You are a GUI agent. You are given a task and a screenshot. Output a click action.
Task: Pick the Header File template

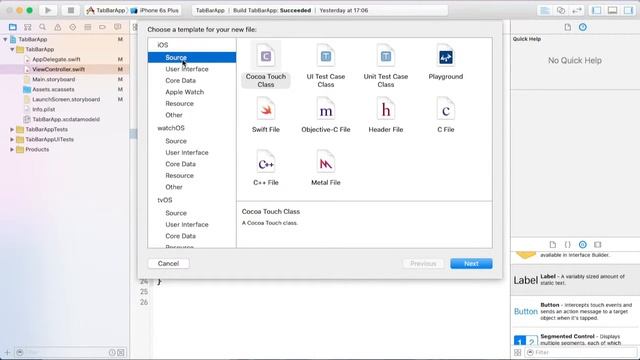tap(386, 115)
